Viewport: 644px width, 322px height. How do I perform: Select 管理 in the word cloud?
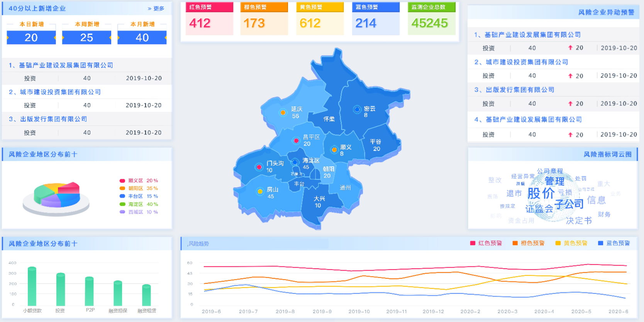coord(554,181)
